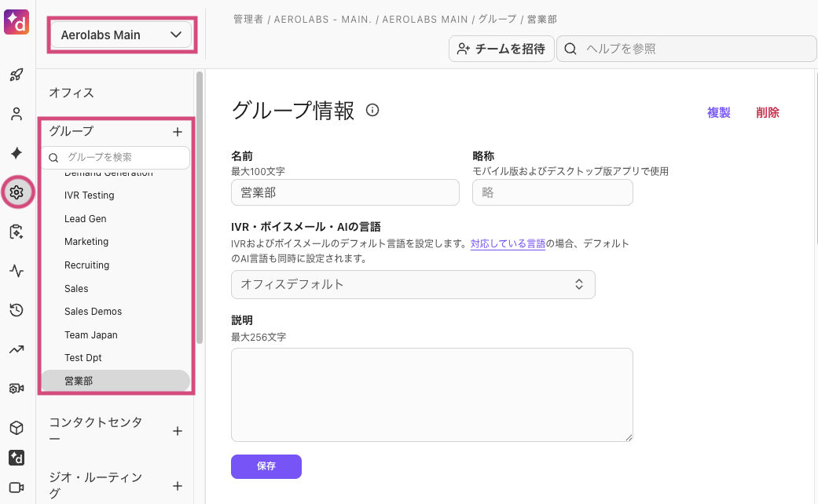Expand the コンタクトセンター section with plus
The image size is (818, 504).
pos(178,430)
